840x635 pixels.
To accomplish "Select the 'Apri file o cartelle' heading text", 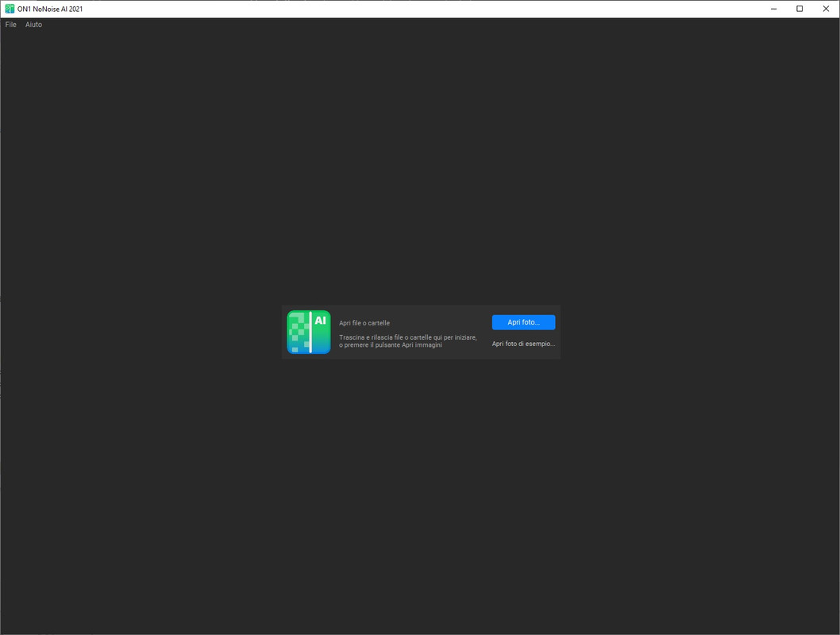I will pos(364,323).
